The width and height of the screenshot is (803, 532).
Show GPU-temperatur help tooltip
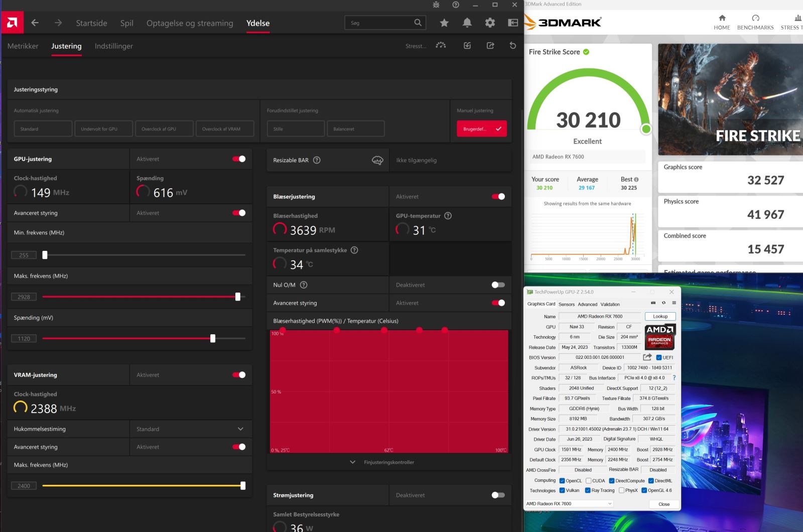448,216
